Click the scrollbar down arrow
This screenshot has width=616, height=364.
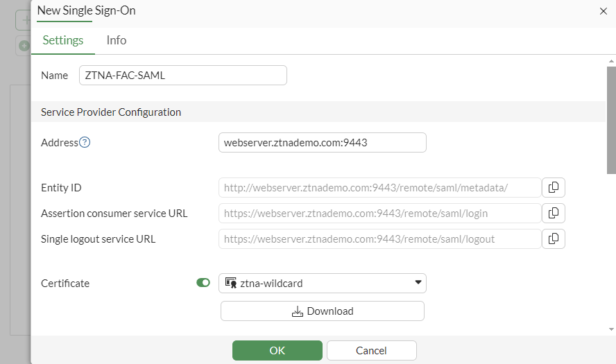(611, 329)
